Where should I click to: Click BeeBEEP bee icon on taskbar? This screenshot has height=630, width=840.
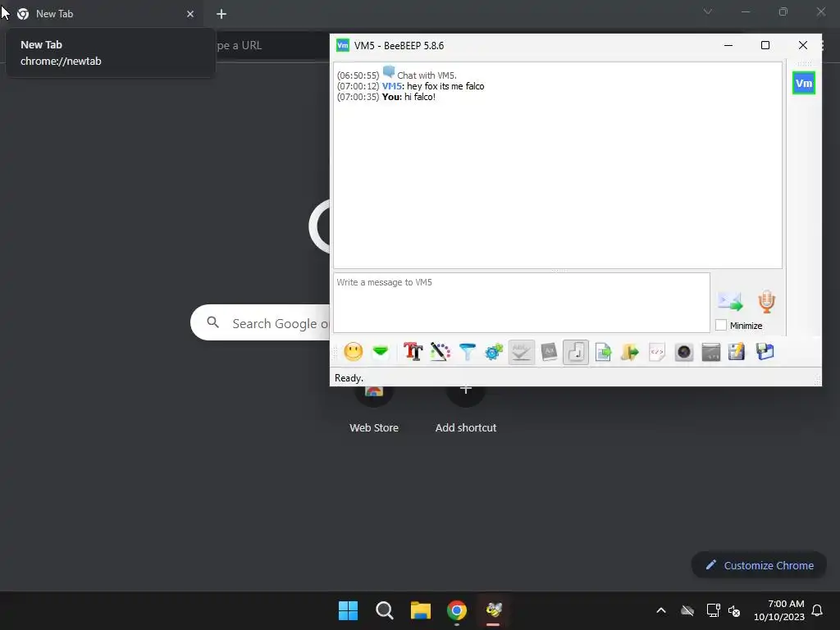(x=493, y=610)
